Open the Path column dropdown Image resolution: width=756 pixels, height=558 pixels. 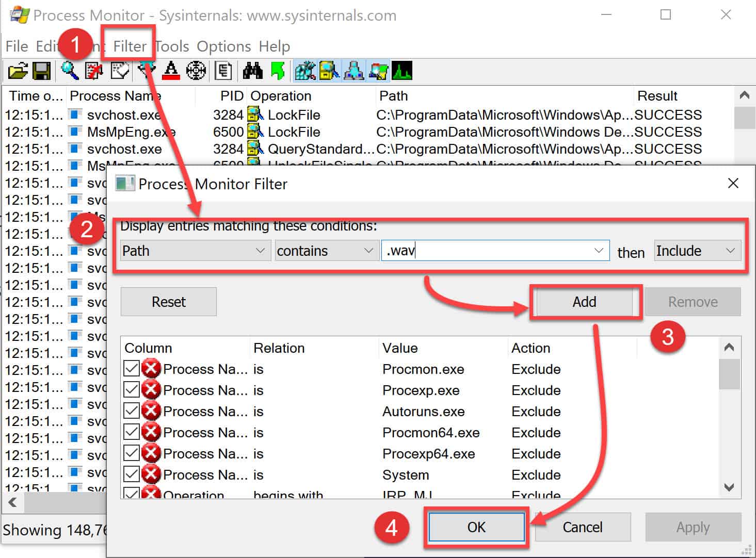pos(261,251)
